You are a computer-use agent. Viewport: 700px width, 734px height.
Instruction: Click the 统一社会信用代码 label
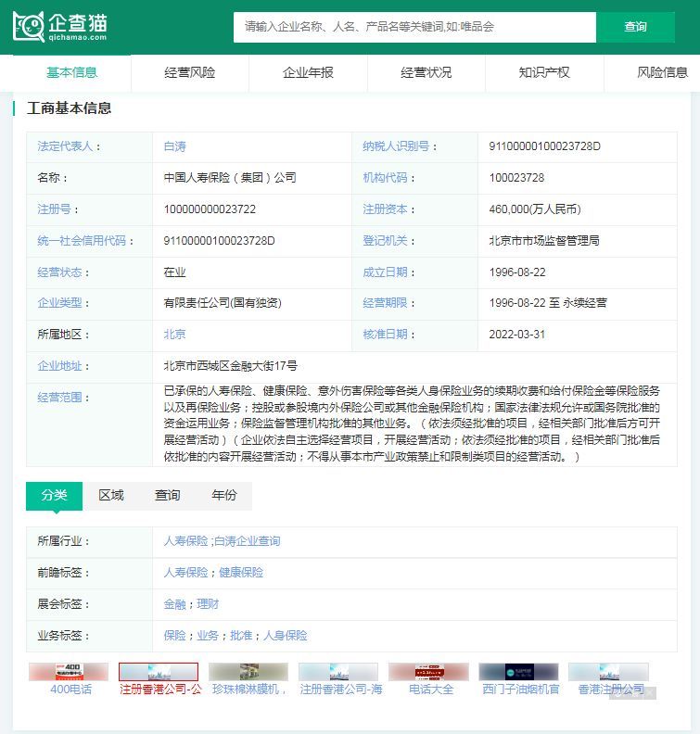pos(82,241)
